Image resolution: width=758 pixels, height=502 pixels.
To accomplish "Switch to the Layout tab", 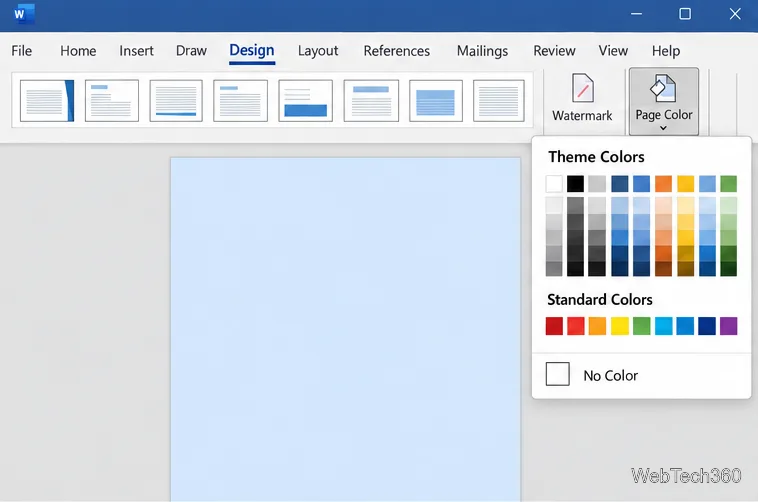I will [x=318, y=51].
